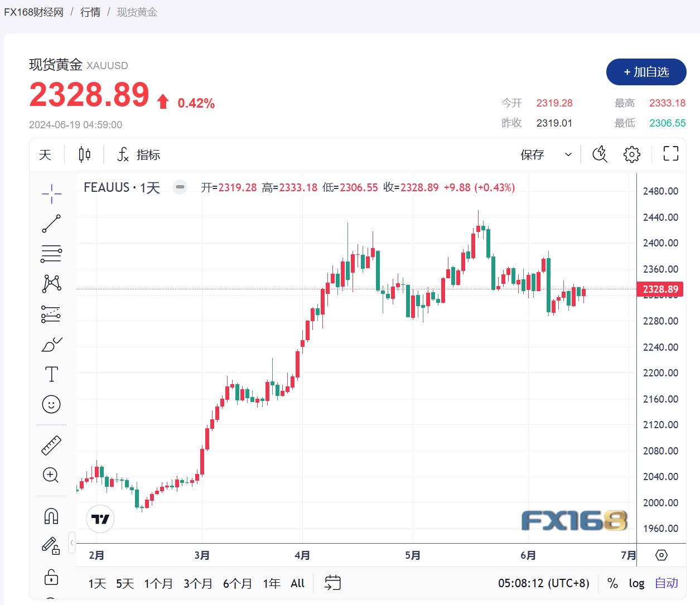Open the candle chart style selector
Screen dimensions: 700x605
[x=84, y=154]
